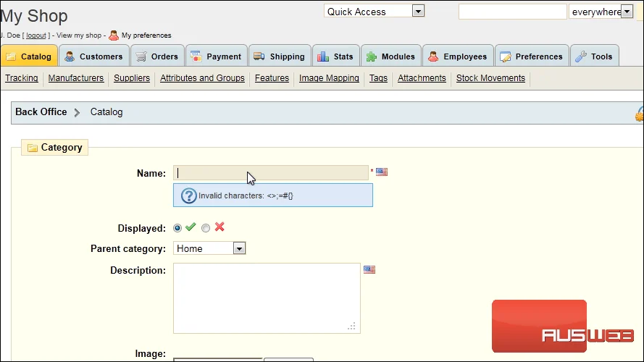The width and height of the screenshot is (644, 362).
Task: Click the Tools tab wrench icon
Action: pos(581,56)
